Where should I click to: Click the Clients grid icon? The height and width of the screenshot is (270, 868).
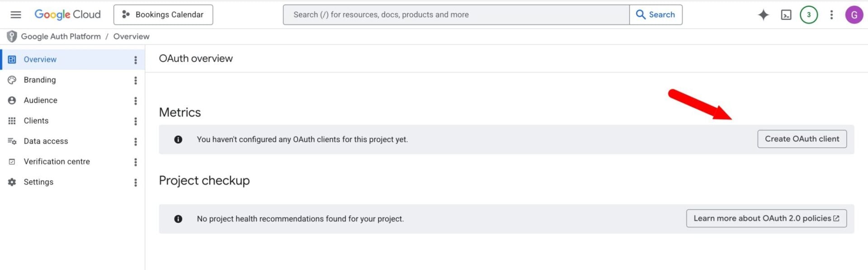coord(12,121)
